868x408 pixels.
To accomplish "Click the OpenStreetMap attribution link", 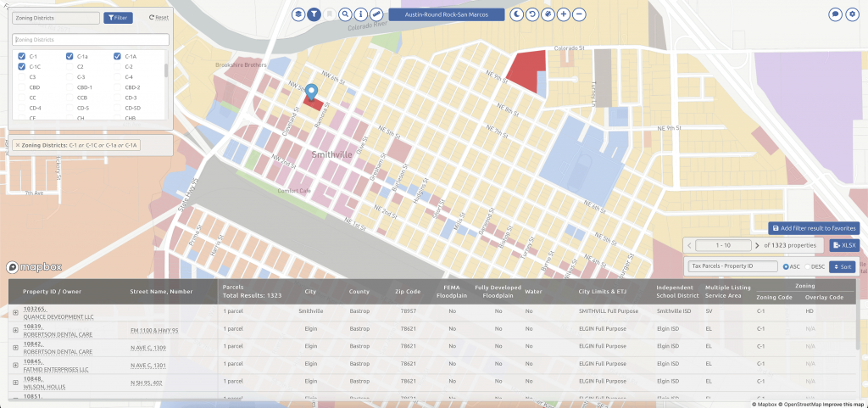I will 800,404.
